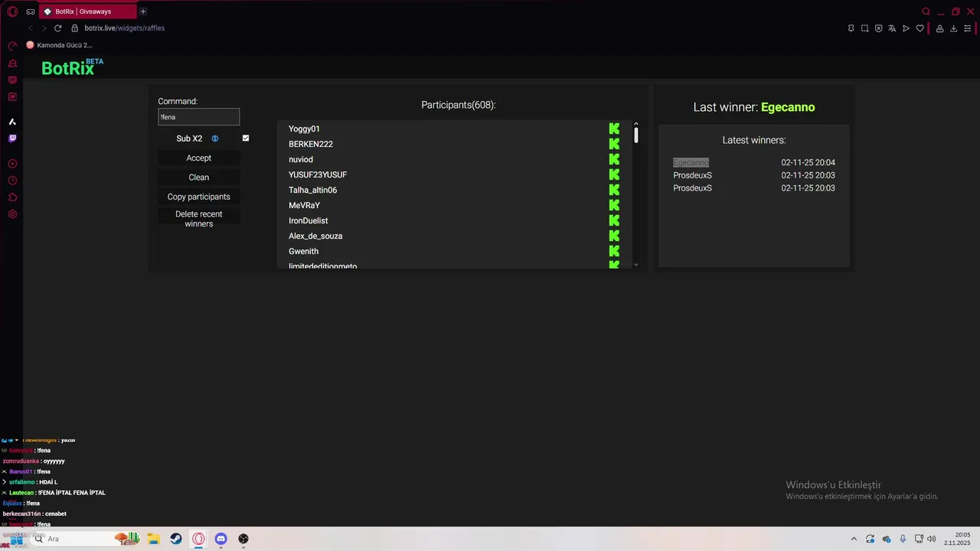The image size is (980, 551).
Task: Open the pinboards pin icon
Action: pyautogui.click(x=851, y=28)
